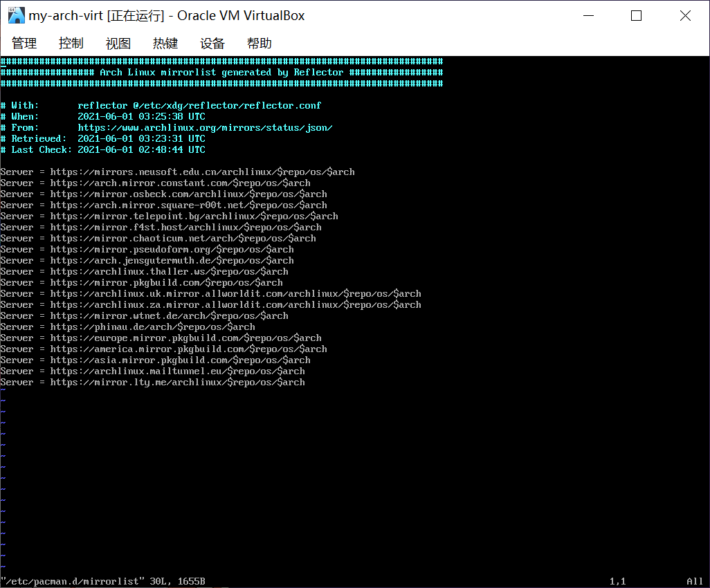Click the /etc/pacman.d/mirrorlist filename in the status line
Screen dimensions: 710x588
73,581
